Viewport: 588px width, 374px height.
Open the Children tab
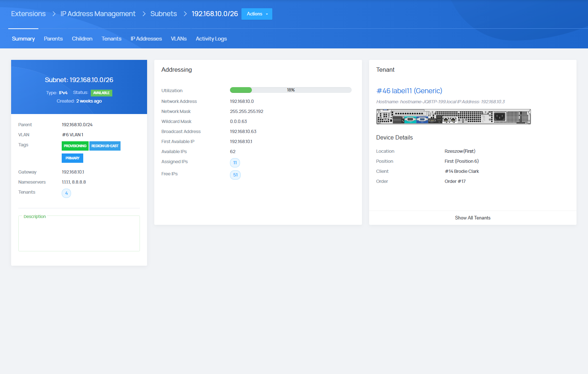[x=82, y=39]
